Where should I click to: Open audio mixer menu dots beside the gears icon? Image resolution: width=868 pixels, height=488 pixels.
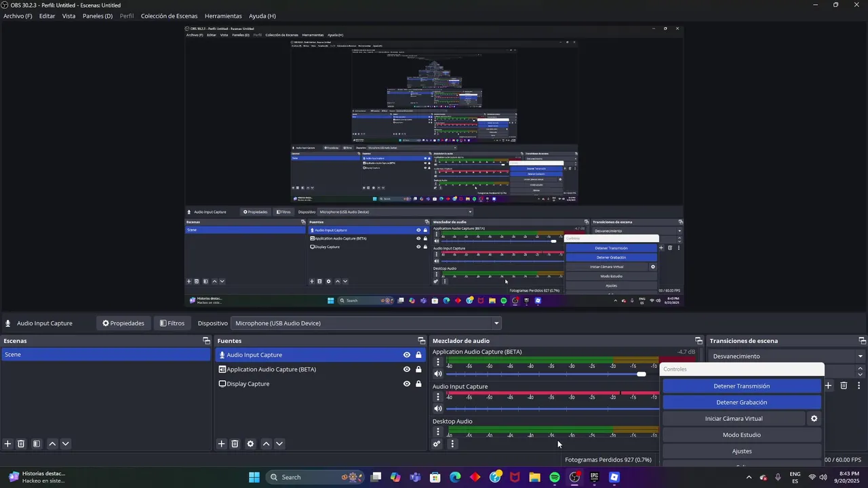pos(452,444)
